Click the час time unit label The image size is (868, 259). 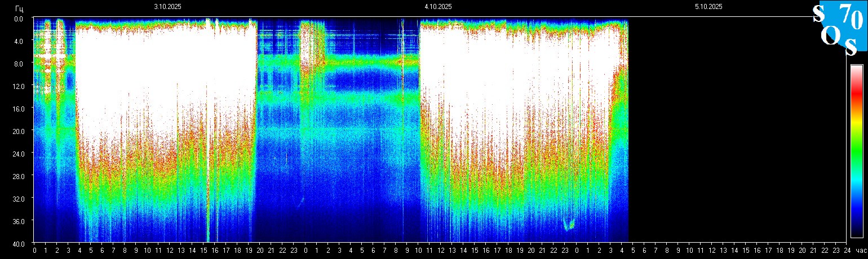(x=861, y=250)
